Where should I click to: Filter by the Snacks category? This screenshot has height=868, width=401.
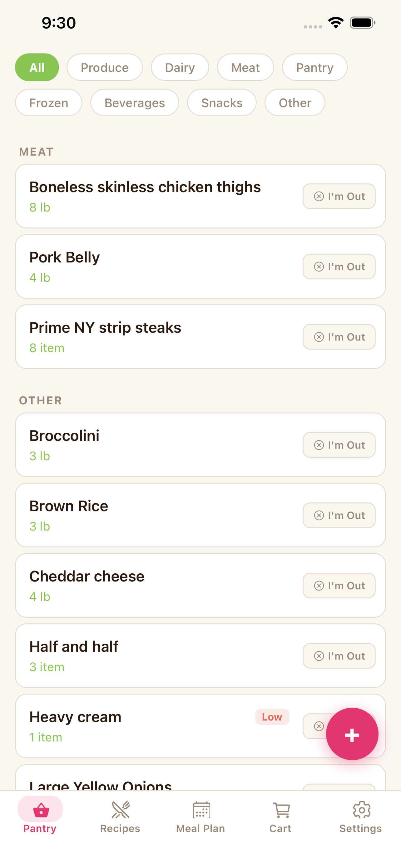point(222,103)
